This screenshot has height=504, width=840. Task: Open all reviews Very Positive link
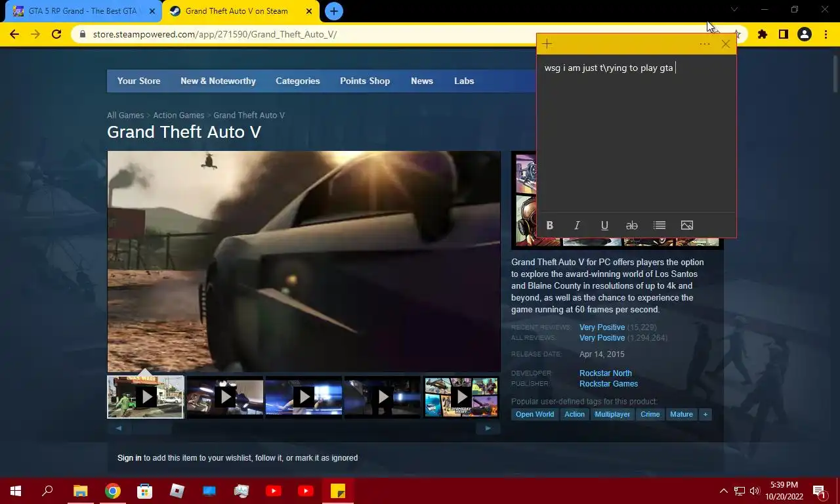pyautogui.click(x=602, y=338)
